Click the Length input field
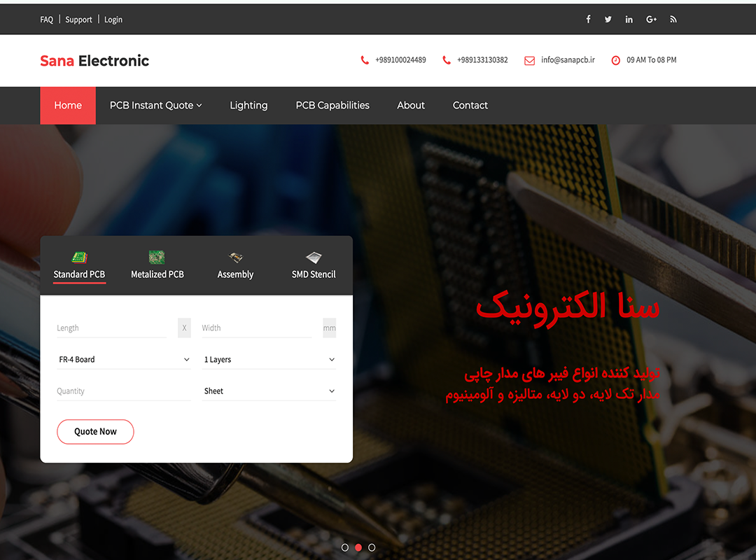This screenshot has width=756, height=560. tap(111, 328)
